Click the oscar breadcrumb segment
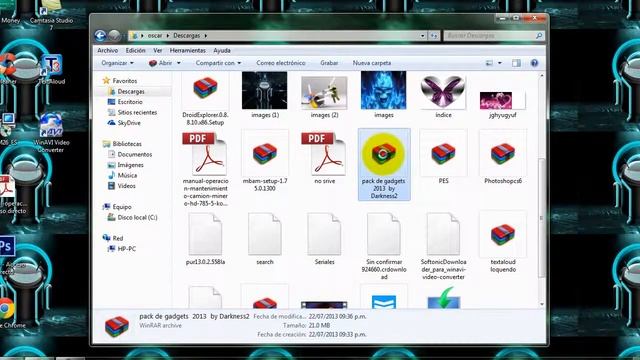The height and width of the screenshot is (360, 640). [155, 36]
